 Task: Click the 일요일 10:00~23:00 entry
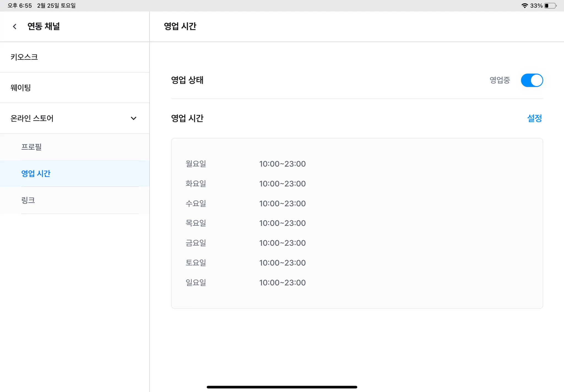click(282, 283)
